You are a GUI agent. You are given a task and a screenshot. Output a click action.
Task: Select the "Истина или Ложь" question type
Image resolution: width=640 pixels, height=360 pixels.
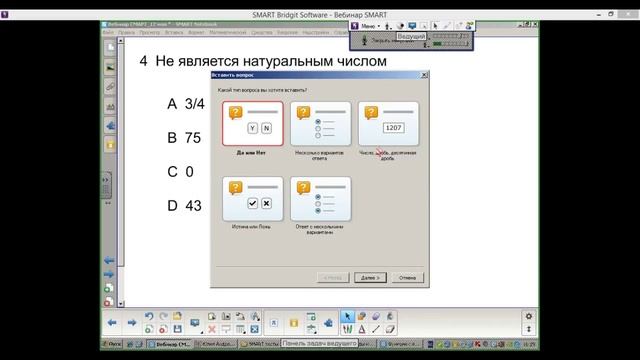tap(253, 199)
